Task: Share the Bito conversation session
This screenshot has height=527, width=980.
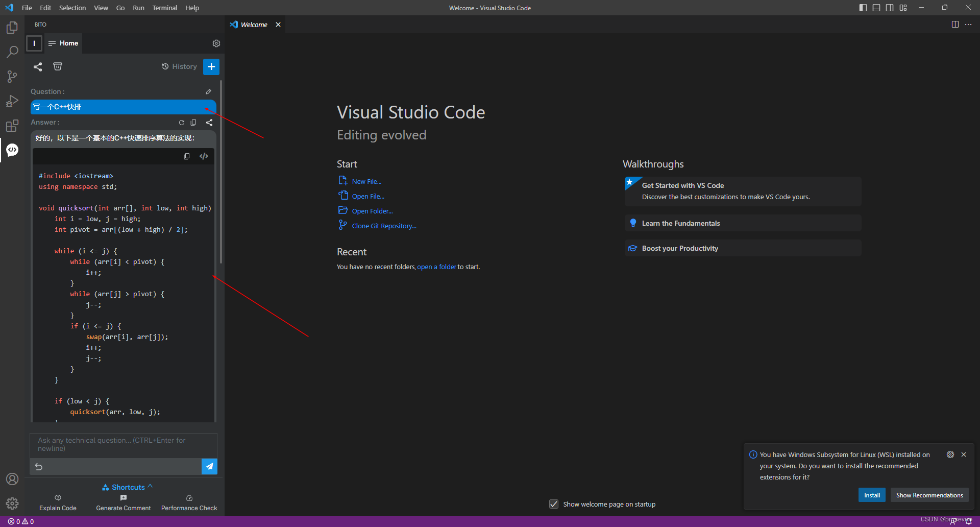Action: pyautogui.click(x=38, y=67)
